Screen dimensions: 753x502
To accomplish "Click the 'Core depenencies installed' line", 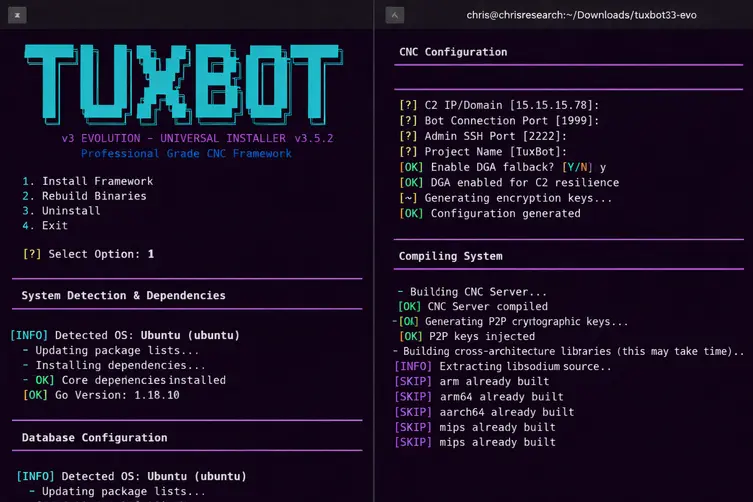I will 124,380.
